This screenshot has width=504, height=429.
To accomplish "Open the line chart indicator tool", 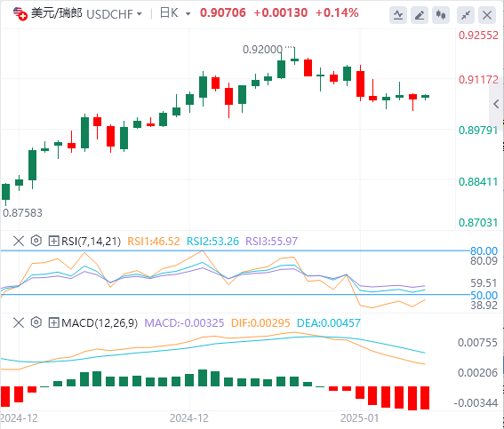I will (398, 15).
